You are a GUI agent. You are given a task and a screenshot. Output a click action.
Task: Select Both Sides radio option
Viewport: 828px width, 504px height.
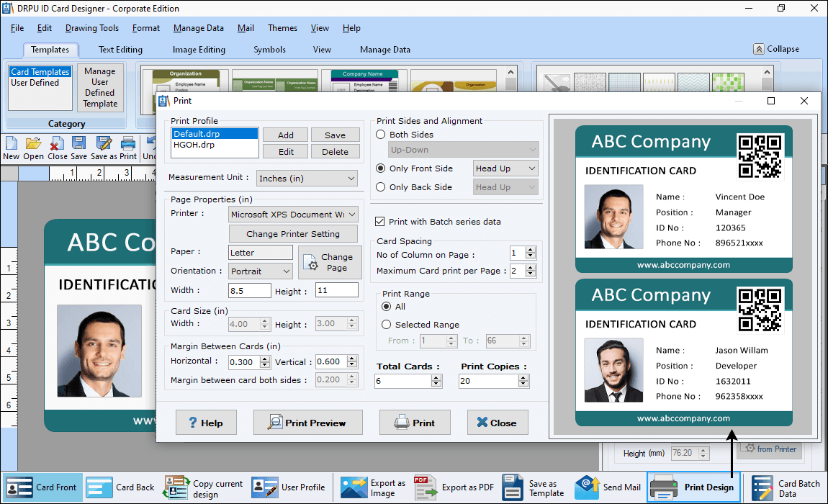pos(381,135)
